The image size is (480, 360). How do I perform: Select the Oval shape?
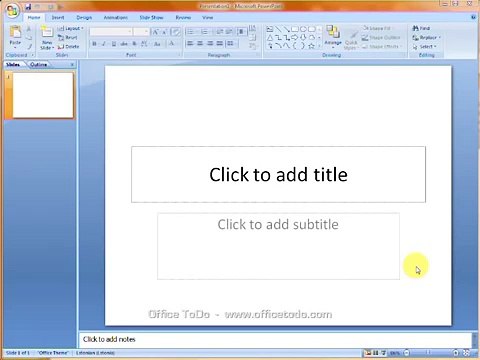coord(303,29)
